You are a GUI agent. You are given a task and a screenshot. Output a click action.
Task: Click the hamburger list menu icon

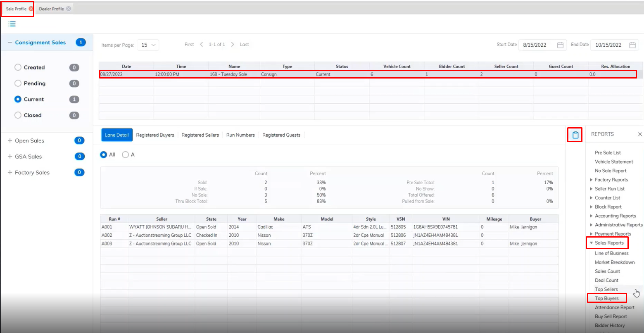click(x=12, y=24)
